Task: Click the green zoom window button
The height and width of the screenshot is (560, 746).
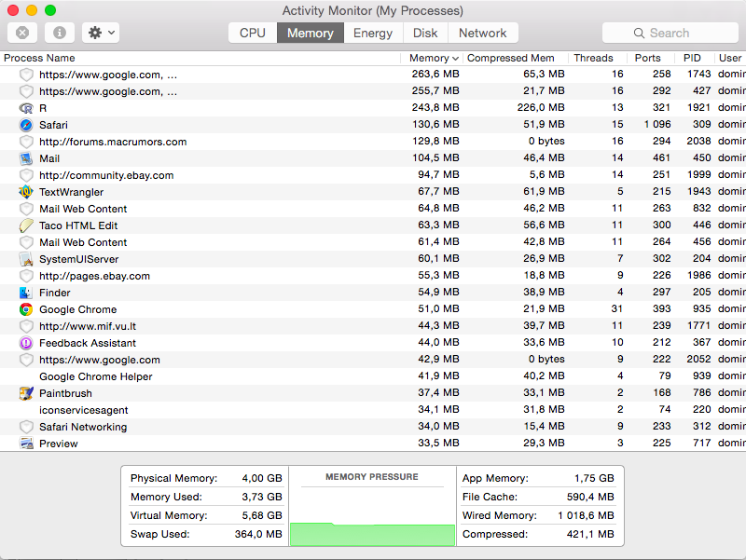Action: pos(50,10)
